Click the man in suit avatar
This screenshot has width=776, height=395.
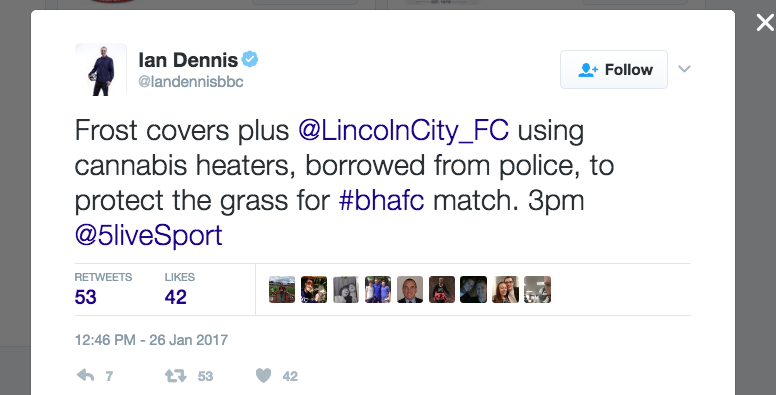click(410, 290)
